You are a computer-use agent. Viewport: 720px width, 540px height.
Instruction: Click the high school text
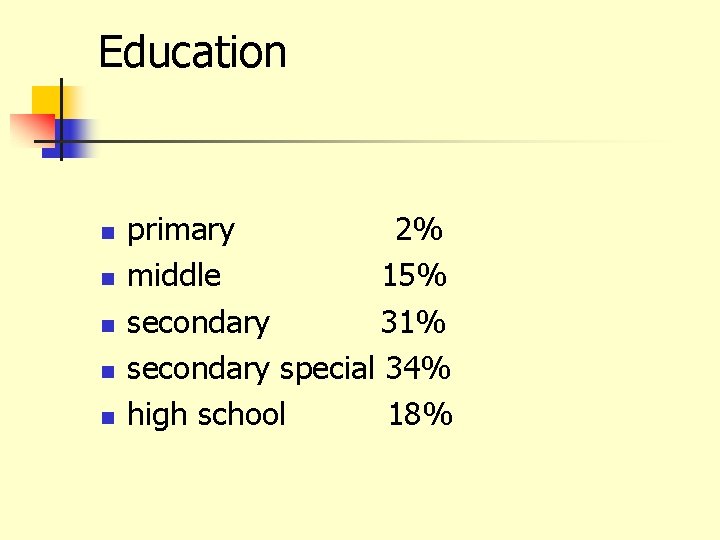(x=207, y=414)
